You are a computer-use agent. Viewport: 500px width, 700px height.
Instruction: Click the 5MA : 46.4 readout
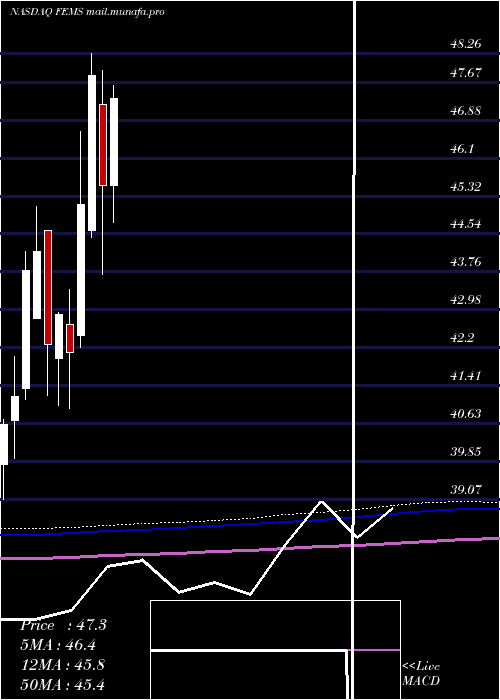(58, 645)
